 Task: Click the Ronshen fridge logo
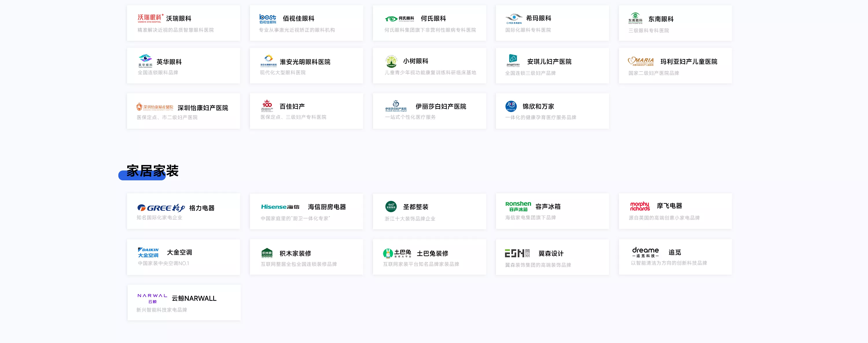(x=518, y=206)
